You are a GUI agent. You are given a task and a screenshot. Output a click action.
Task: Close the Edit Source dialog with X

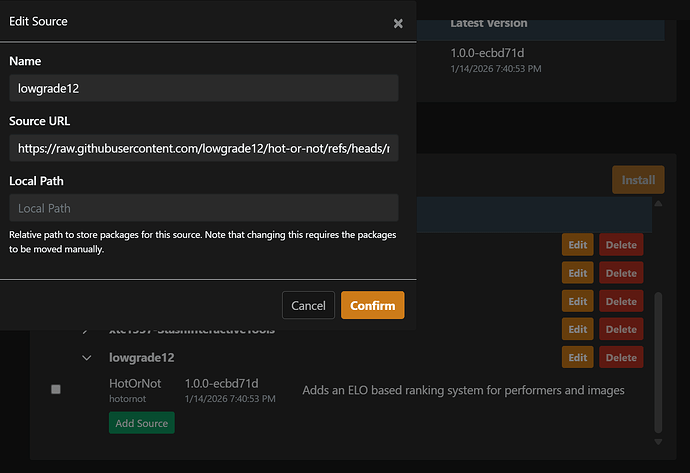point(398,23)
